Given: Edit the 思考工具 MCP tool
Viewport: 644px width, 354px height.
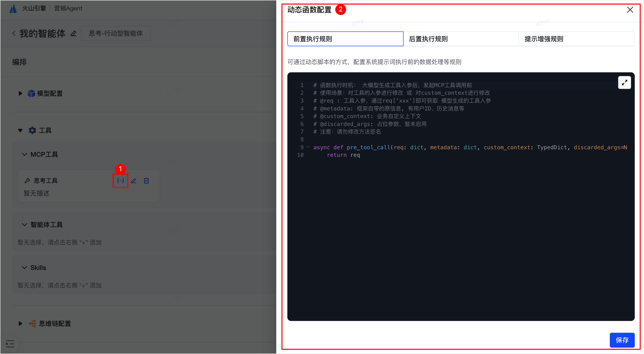Looking at the screenshot, I should (x=134, y=180).
